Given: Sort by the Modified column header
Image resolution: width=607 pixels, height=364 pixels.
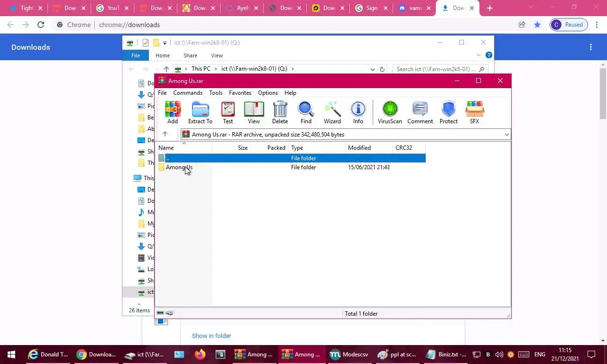Looking at the screenshot, I should [x=369, y=147].
